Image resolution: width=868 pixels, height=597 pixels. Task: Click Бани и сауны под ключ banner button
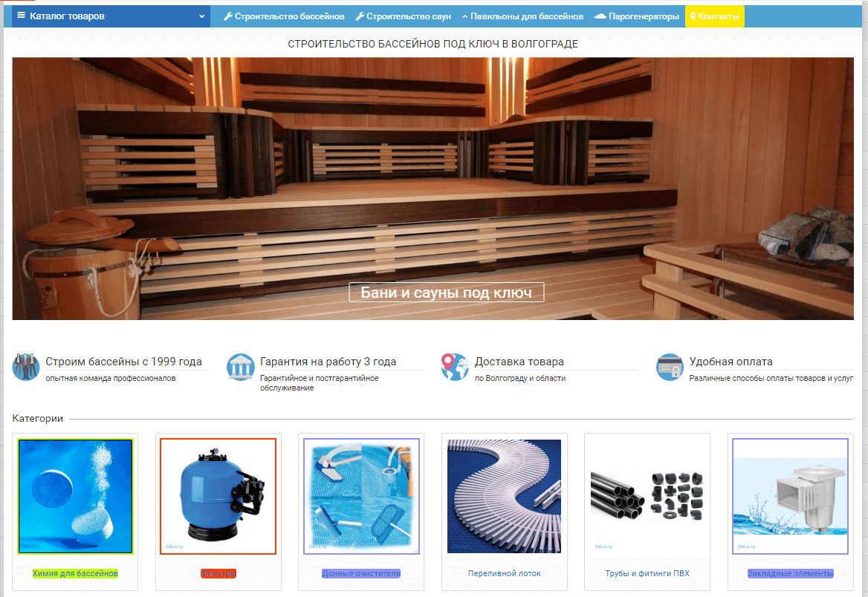click(446, 293)
